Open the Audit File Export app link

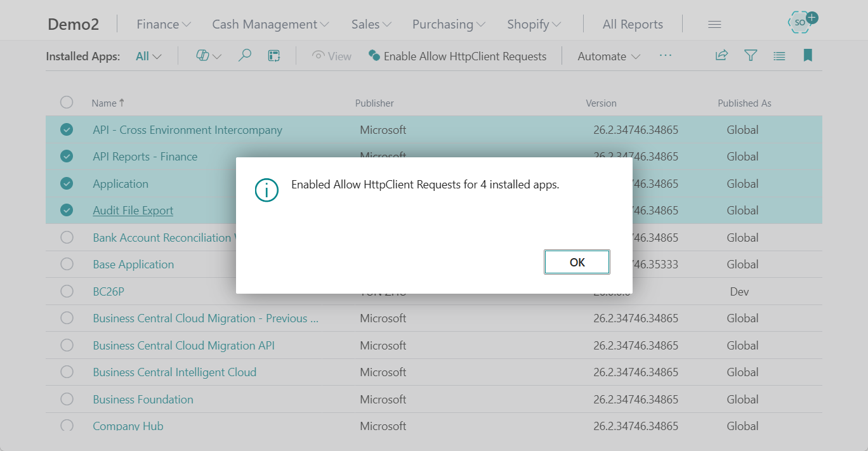133,210
